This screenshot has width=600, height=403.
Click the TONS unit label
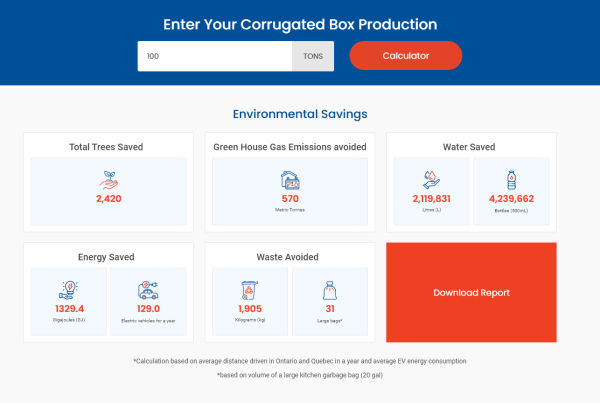coord(312,56)
